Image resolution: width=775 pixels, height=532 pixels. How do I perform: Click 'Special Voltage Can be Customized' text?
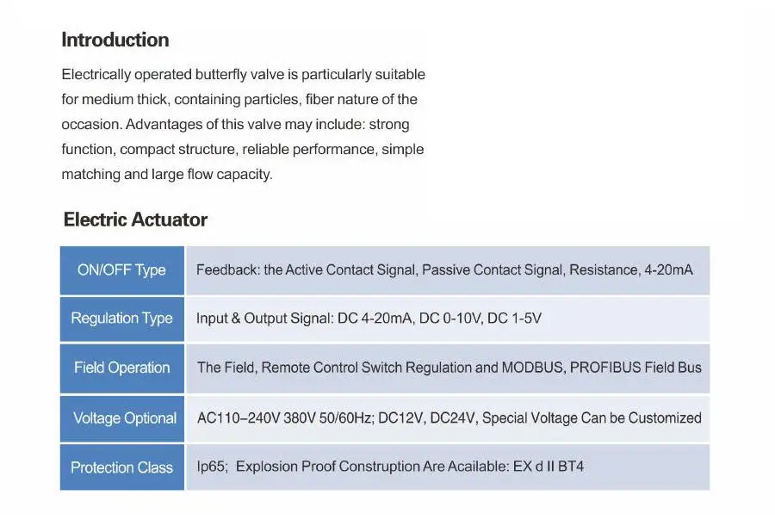592,418
